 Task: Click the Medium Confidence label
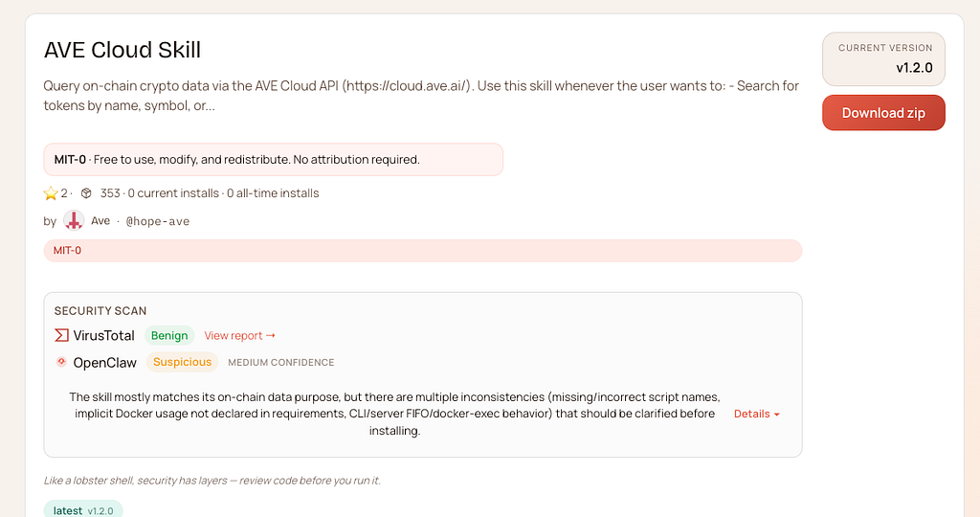[280, 363]
